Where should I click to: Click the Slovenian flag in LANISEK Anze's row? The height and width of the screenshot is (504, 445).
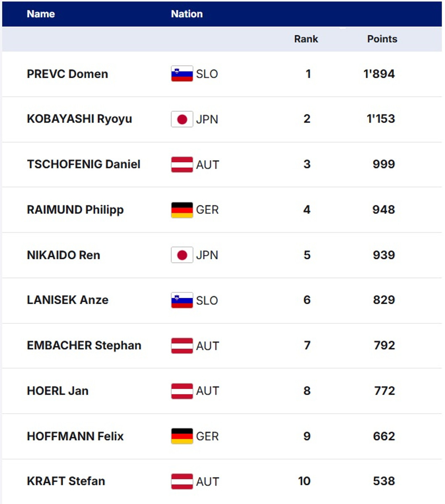pos(182,300)
